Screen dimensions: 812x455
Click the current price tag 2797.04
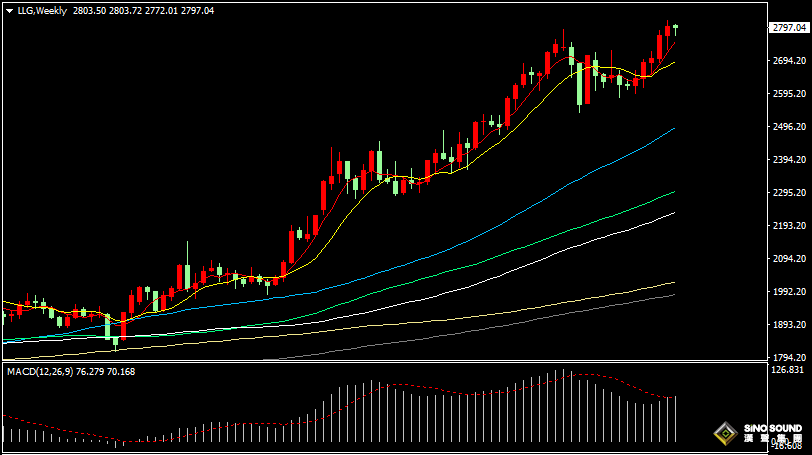(789, 28)
